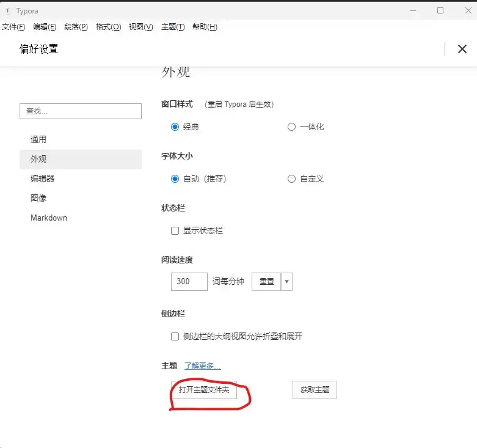477x448 pixels.
Task: Click the Typora app icon in title bar
Action: (7, 11)
